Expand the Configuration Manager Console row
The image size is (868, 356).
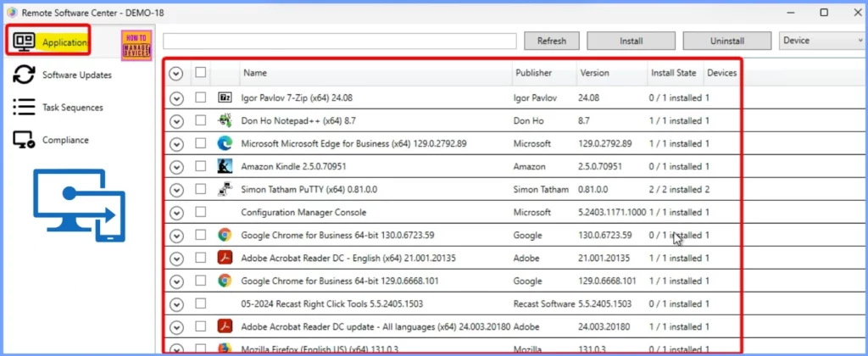click(x=176, y=213)
